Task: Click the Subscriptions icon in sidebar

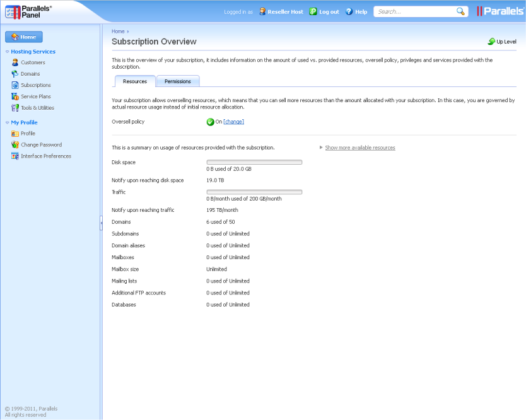Action: click(x=15, y=85)
